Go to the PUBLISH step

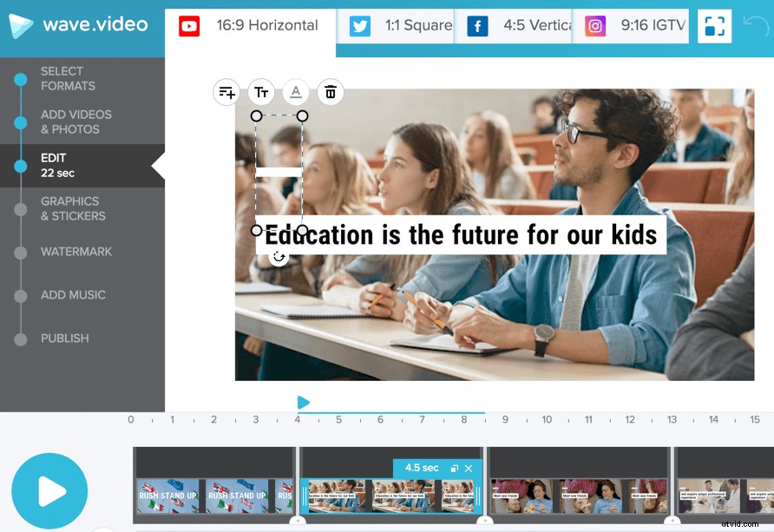tap(66, 338)
